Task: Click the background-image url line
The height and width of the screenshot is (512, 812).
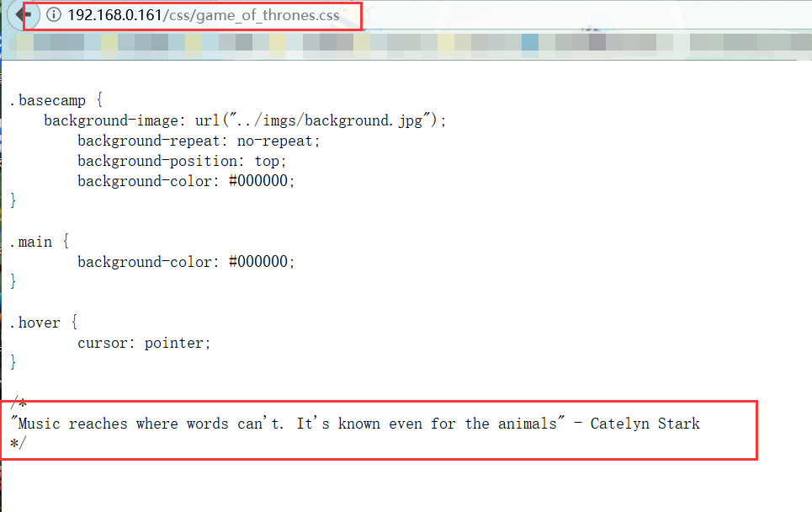Action: (x=245, y=120)
